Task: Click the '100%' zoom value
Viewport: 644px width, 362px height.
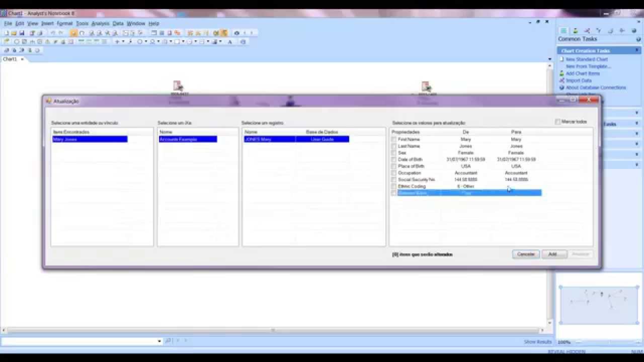Action: (x=563, y=342)
